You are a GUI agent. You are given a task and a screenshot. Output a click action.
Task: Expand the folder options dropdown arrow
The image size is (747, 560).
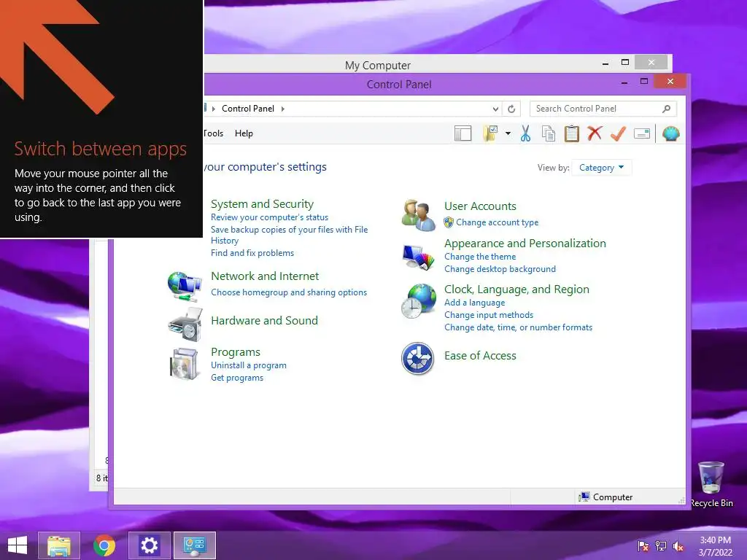tap(508, 134)
